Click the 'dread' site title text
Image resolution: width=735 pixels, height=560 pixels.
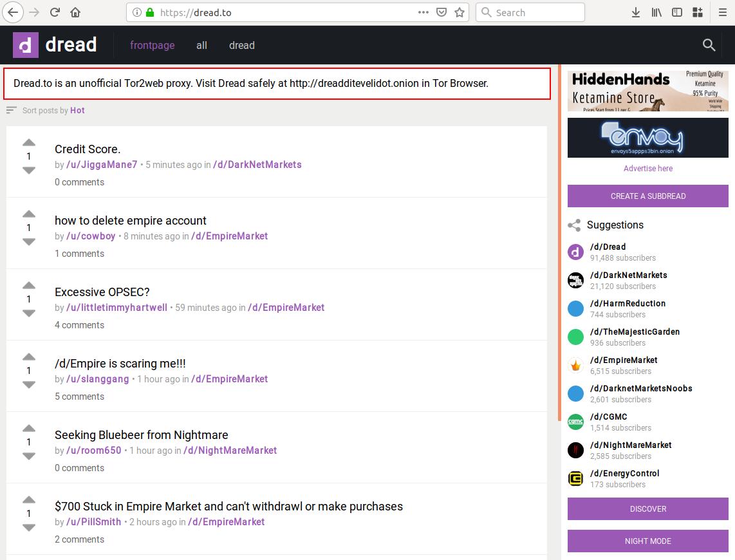(71, 45)
